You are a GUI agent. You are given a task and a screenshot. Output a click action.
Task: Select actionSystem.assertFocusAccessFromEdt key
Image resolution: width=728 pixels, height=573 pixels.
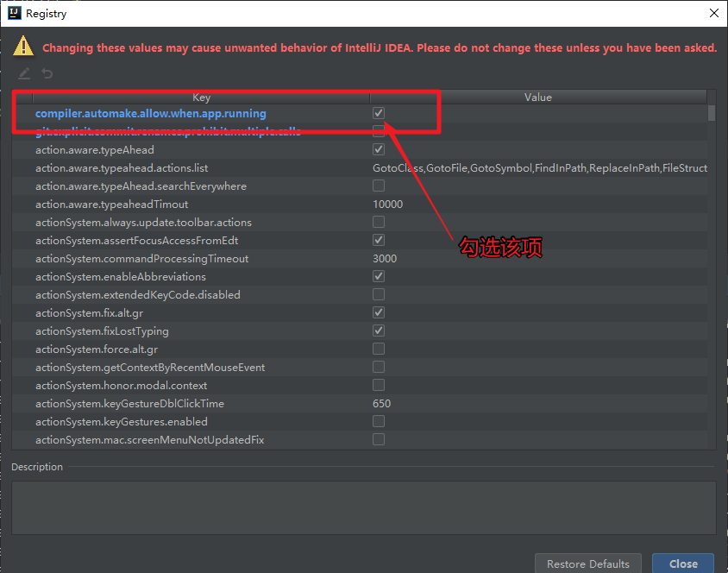tap(136, 240)
